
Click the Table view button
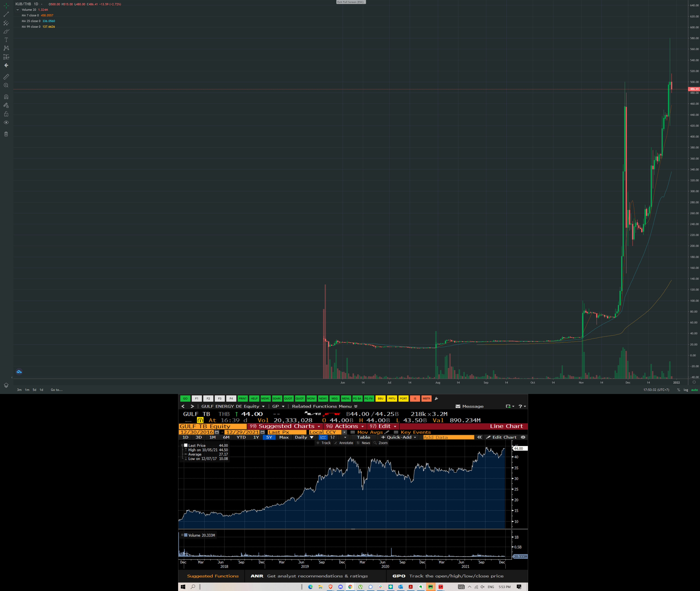point(363,437)
